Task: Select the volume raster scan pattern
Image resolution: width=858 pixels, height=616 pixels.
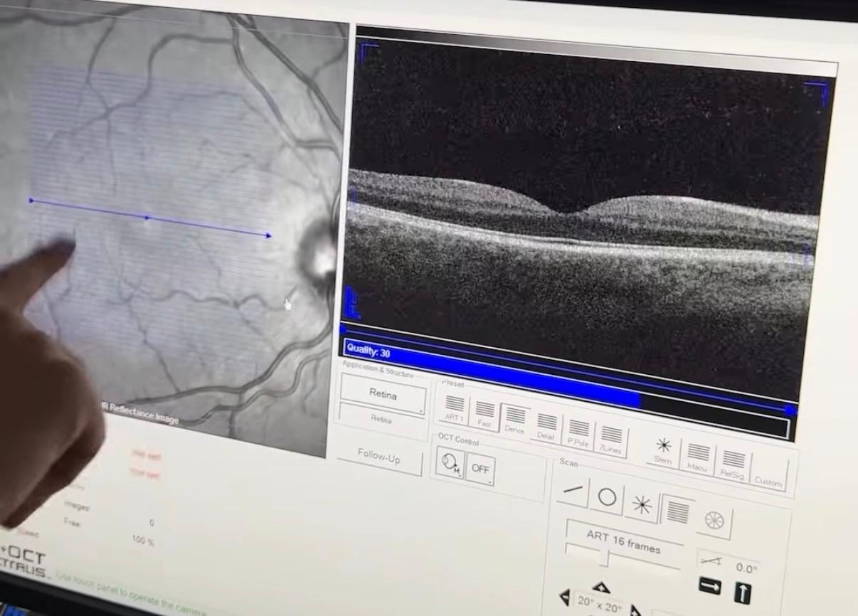Action: click(x=677, y=512)
